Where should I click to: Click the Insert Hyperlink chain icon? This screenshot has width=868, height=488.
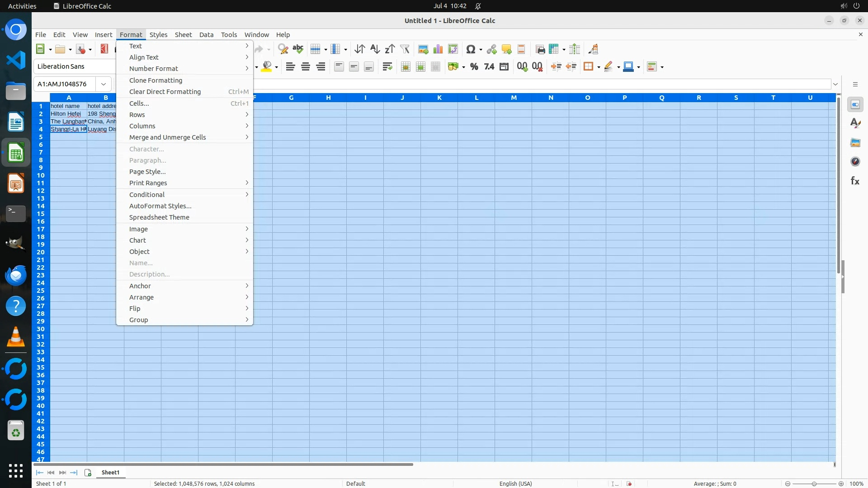[x=491, y=49]
